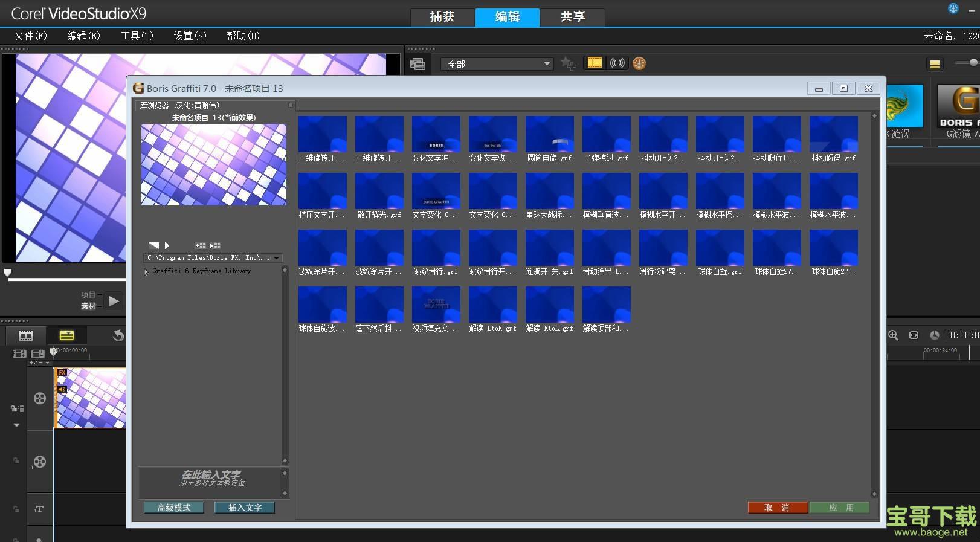Expand ripple editing options arrow

(16, 425)
